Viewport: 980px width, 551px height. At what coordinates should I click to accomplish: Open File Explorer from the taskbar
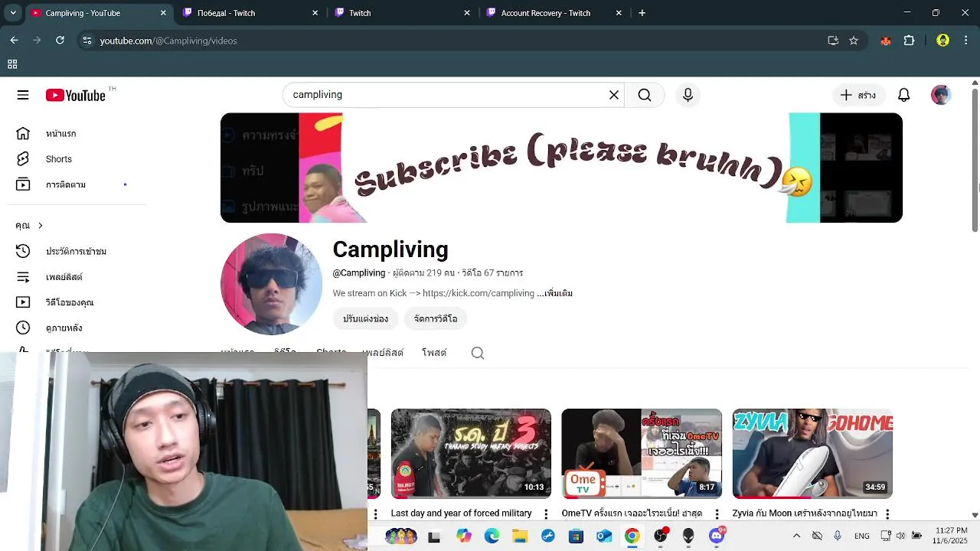pos(520,536)
